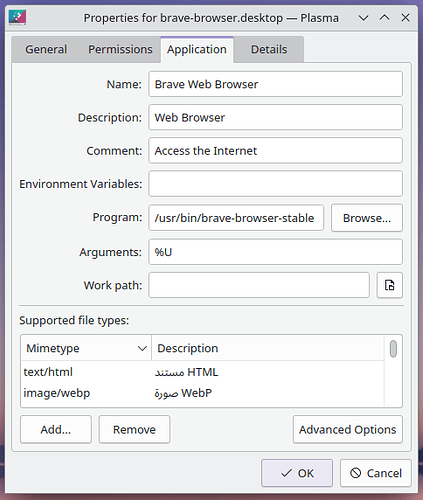Viewport: 423px width, 500px height.
Task: Click the Plasma app icon in title bar
Action: pyautogui.click(x=17, y=18)
